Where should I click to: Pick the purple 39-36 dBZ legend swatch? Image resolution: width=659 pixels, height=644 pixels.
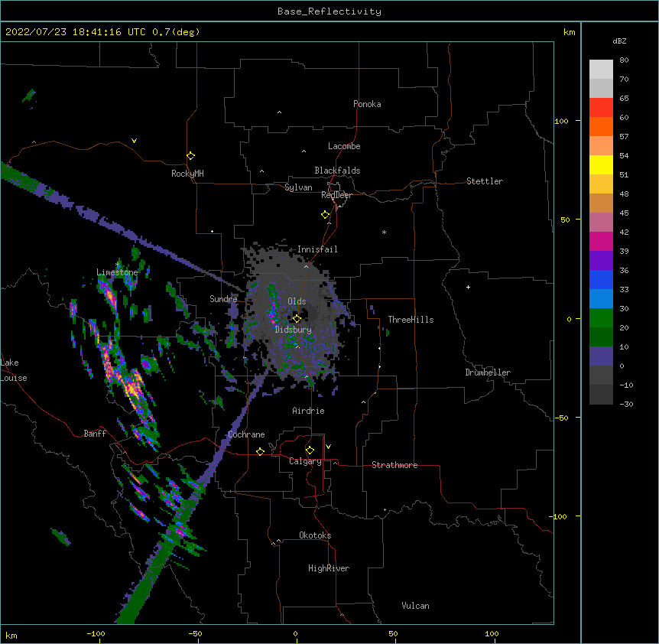click(601, 261)
